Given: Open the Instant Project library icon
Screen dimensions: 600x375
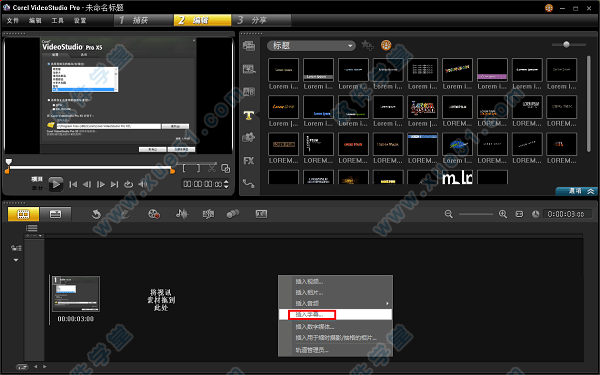Looking at the screenshot, I should click(249, 69).
